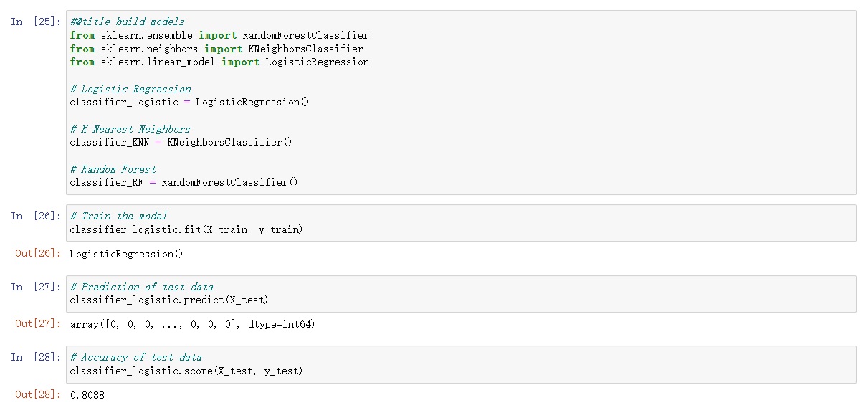Click the '#@title build models' comment
Image resolution: width=868 pixels, height=418 pixels.
click(127, 22)
